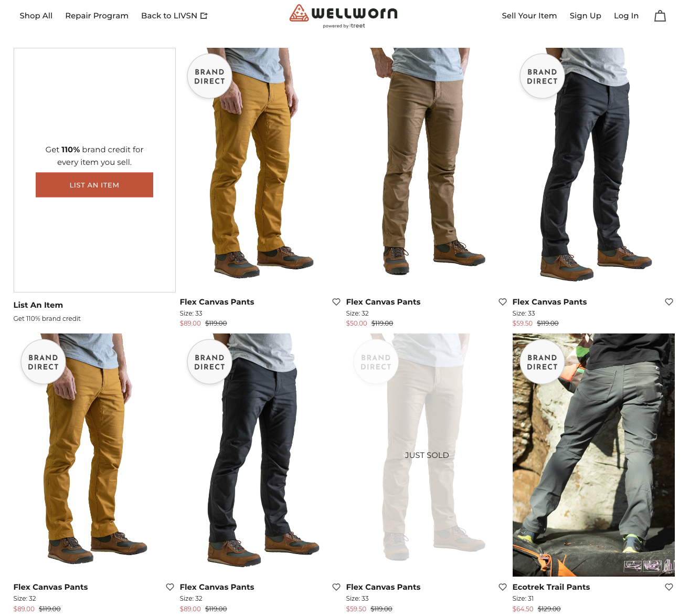Click external link icon next to Back to LIVSN
Image resolution: width=700 pixels, height=616 pixels.
click(204, 16)
